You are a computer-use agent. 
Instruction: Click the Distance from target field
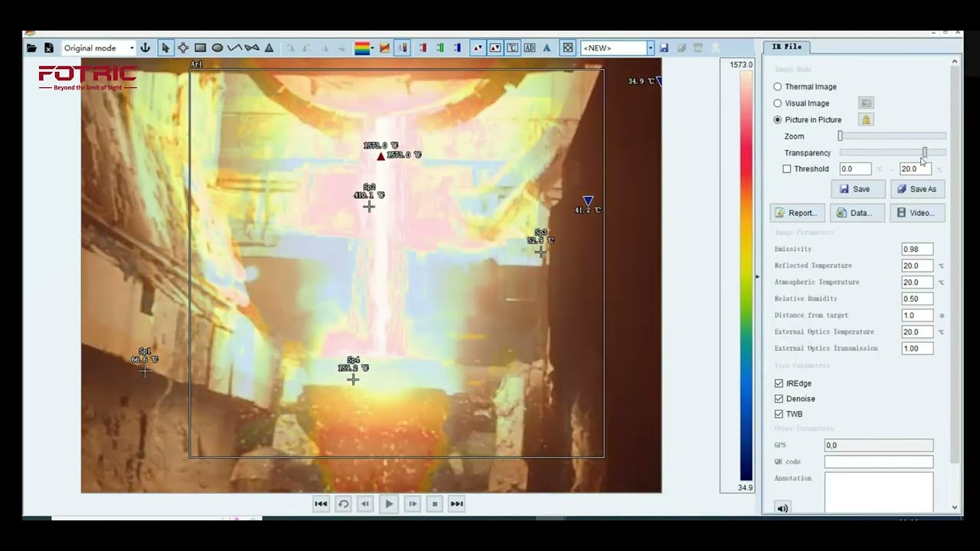pos(917,315)
